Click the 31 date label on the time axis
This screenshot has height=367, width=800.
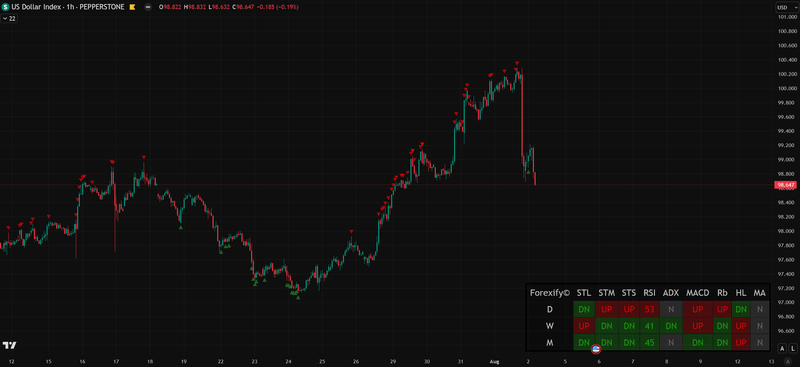point(461,361)
